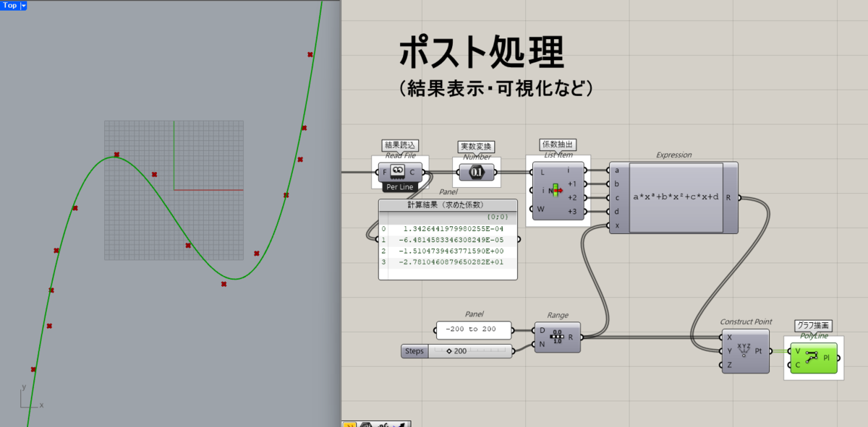Click the W input of List Item
The height and width of the screenshot is (427, 868).
(x=541, y=210)
